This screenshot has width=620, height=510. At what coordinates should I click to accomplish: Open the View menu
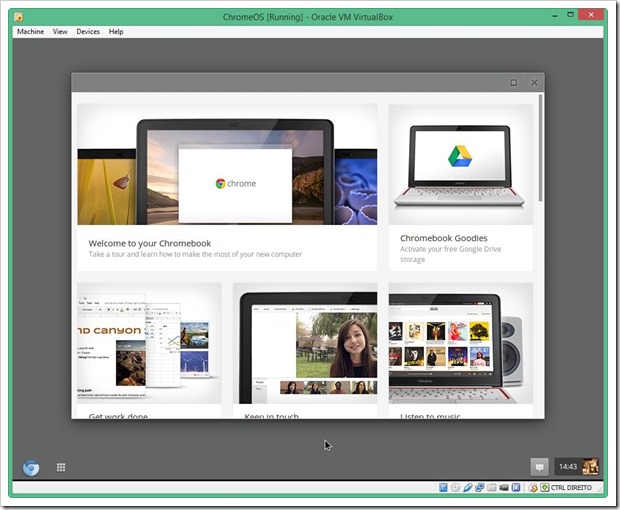click(60, 32)
